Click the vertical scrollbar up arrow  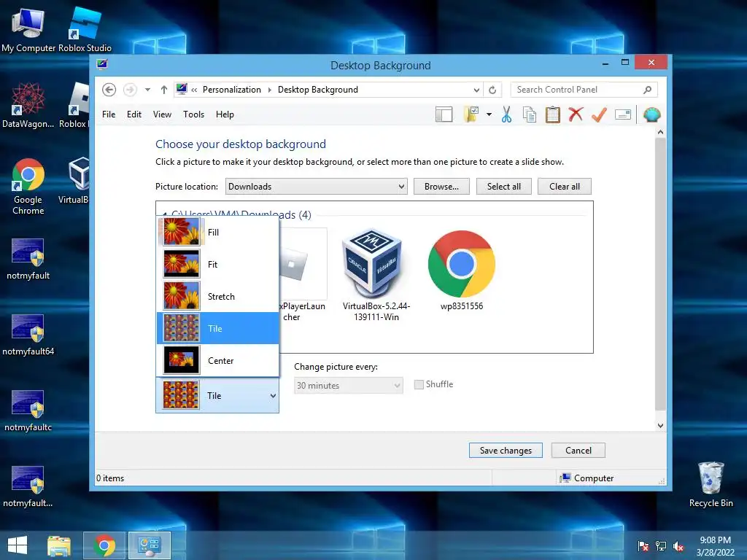660,132
